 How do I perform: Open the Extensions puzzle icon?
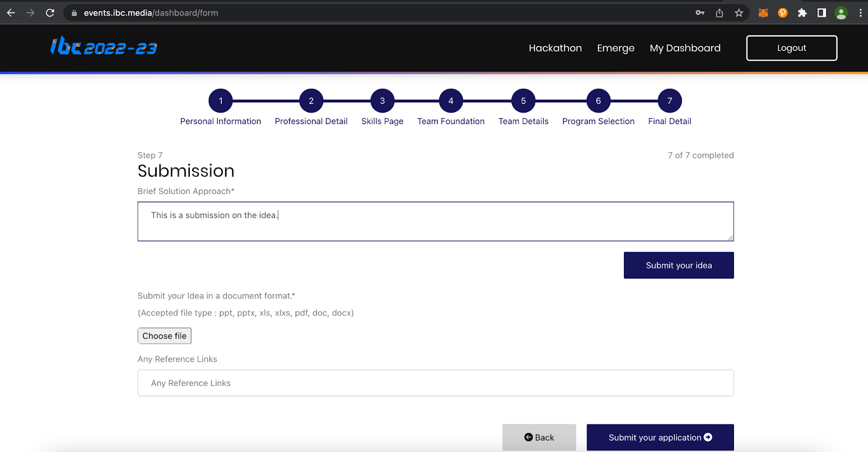point(802,12)
